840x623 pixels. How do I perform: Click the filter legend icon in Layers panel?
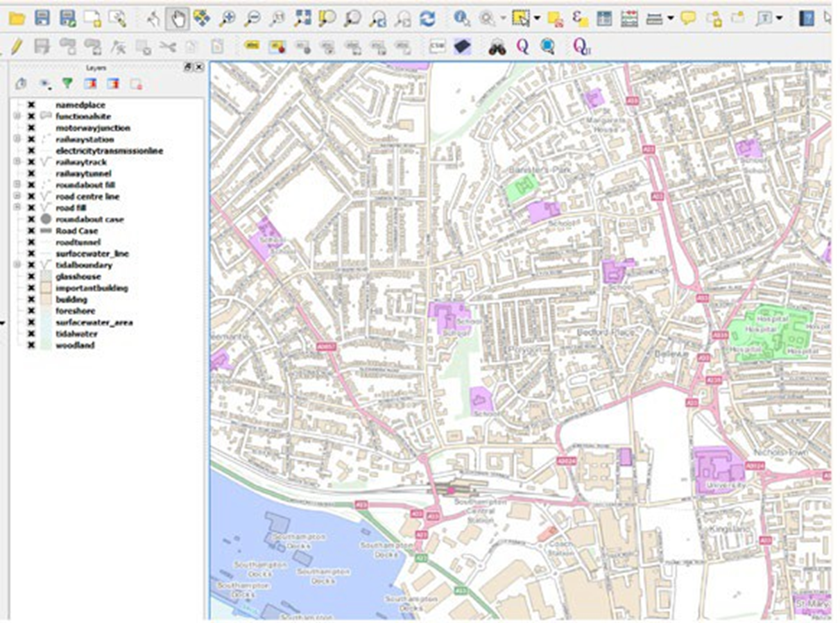point(67,83)
